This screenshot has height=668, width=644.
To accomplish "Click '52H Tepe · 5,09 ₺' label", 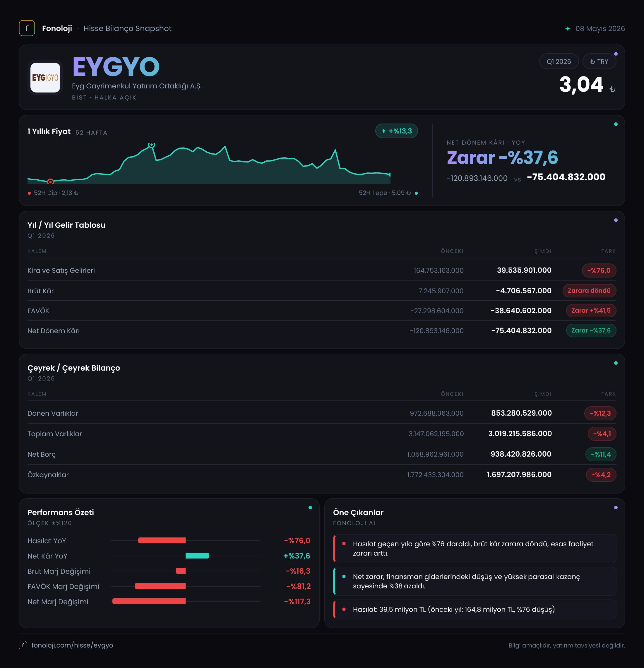I will point(385,193).
